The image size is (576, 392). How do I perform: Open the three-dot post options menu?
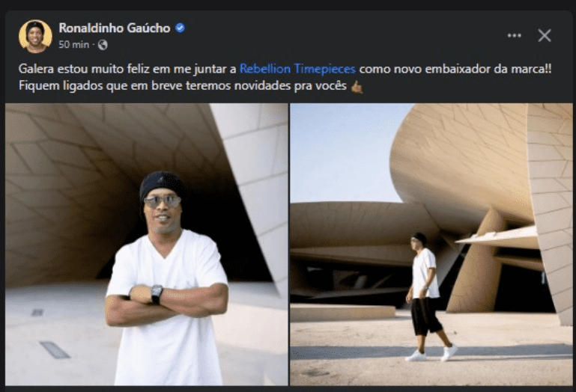(x=515, y=36)
